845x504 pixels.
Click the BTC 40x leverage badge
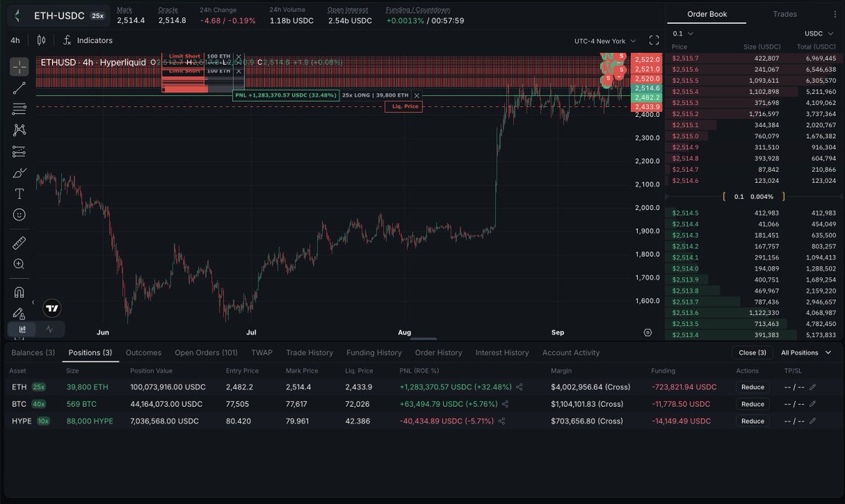click(x=39, y=404)
